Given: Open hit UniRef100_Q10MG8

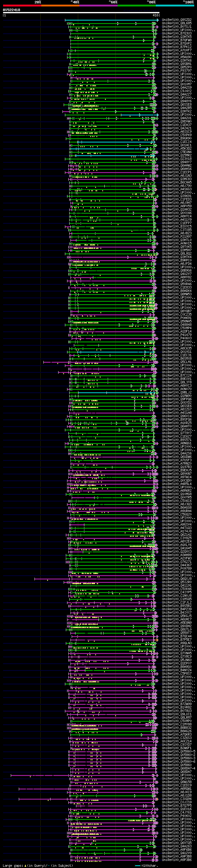Looking at the screenshot, I should click(177, 494).
